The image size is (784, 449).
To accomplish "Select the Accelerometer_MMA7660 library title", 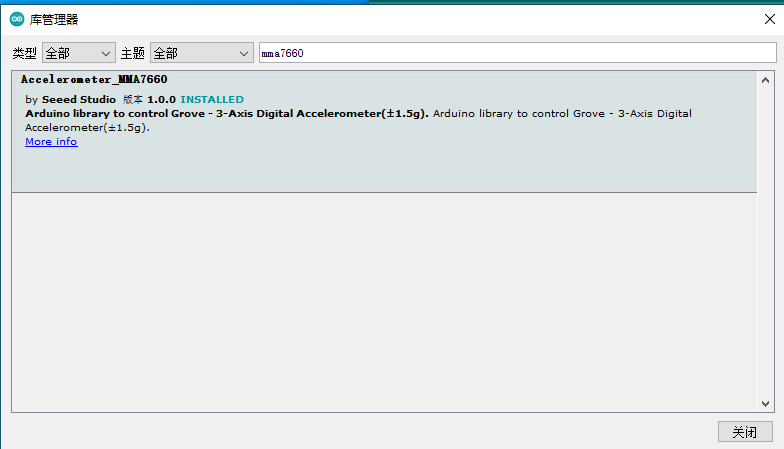I will [94, 80].
